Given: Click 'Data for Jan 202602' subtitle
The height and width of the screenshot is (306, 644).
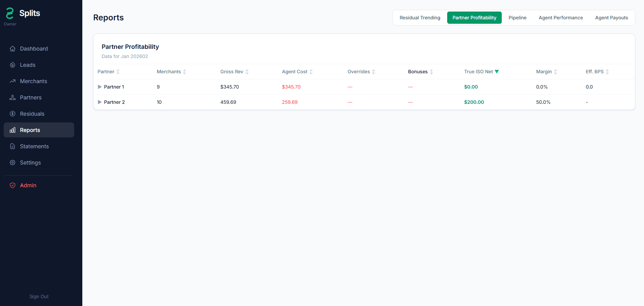Looking at the screenshot, I should 125,56.
